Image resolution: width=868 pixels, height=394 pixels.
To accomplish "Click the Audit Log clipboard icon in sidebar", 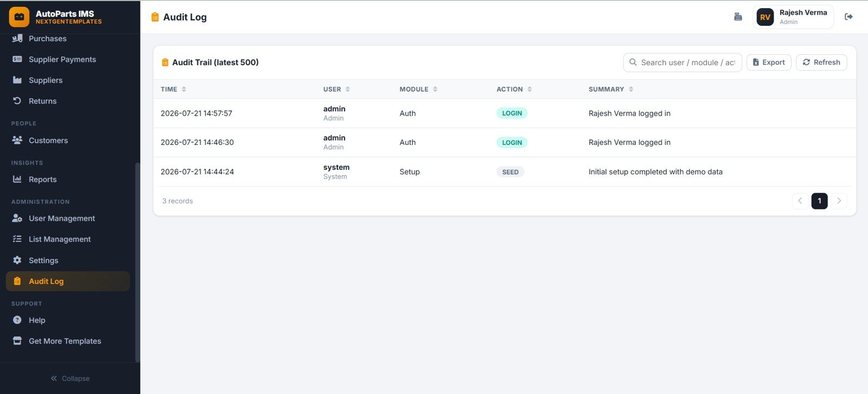I will (17, 281).
